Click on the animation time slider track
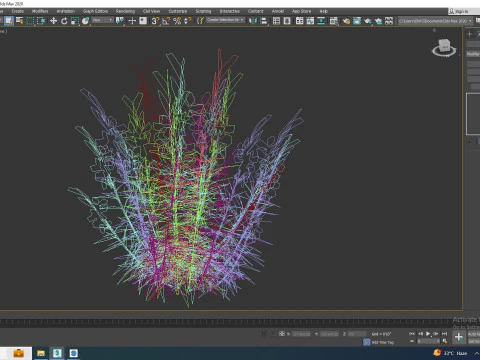 (227, 322)
